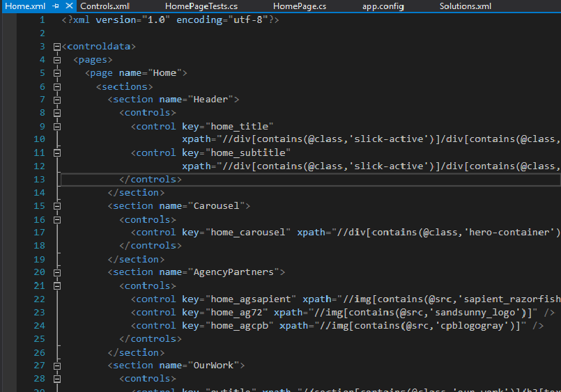561x392 pixels.
Task: Open the HomePageTests.cs tab
Action: point(201,6)
